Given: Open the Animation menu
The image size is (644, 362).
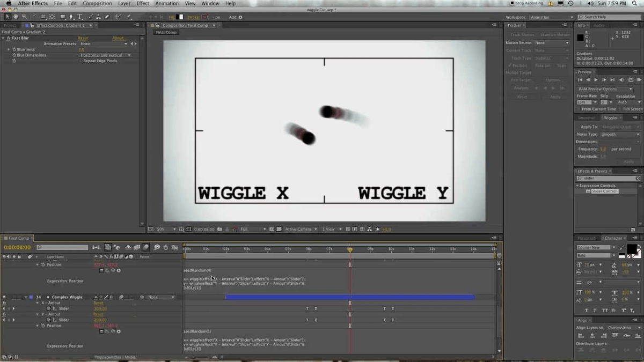Looking at the screenshot, I should point(166,3).
